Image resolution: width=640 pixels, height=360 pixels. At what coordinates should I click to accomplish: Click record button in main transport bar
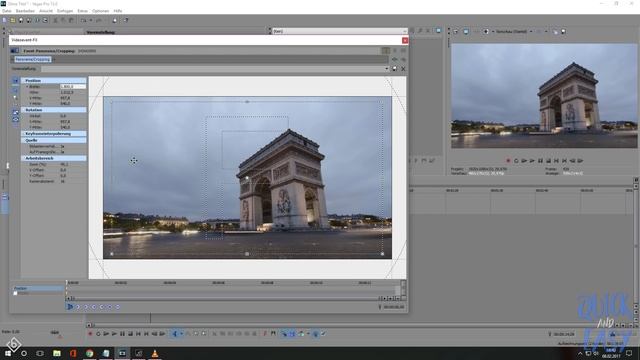tap(90, 333)
